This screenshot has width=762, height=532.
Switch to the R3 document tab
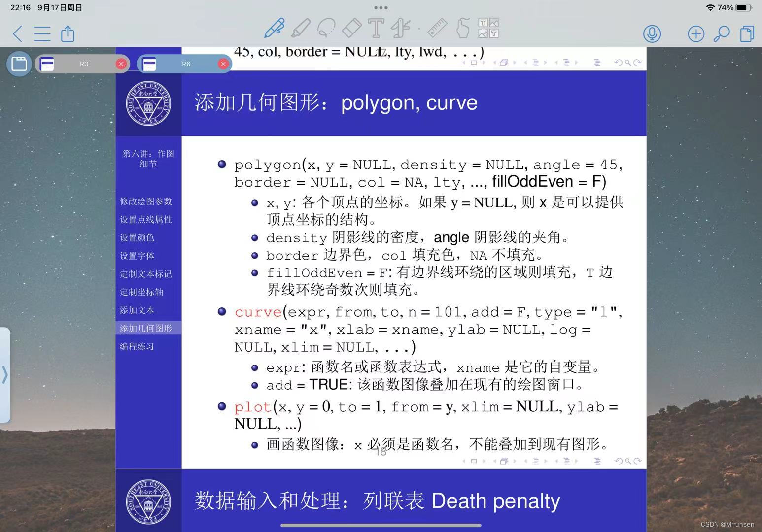84,64
